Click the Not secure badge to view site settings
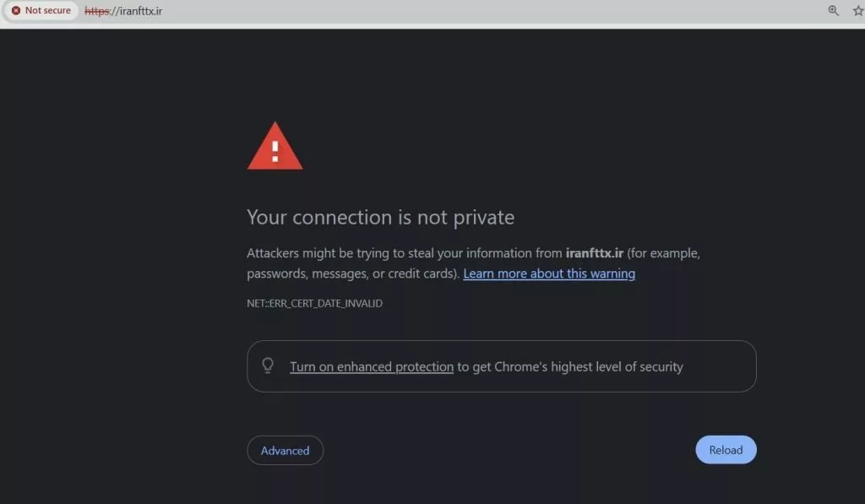Image resolution: width=865 pixels, height=504 pixels. (x=41, y=10)
